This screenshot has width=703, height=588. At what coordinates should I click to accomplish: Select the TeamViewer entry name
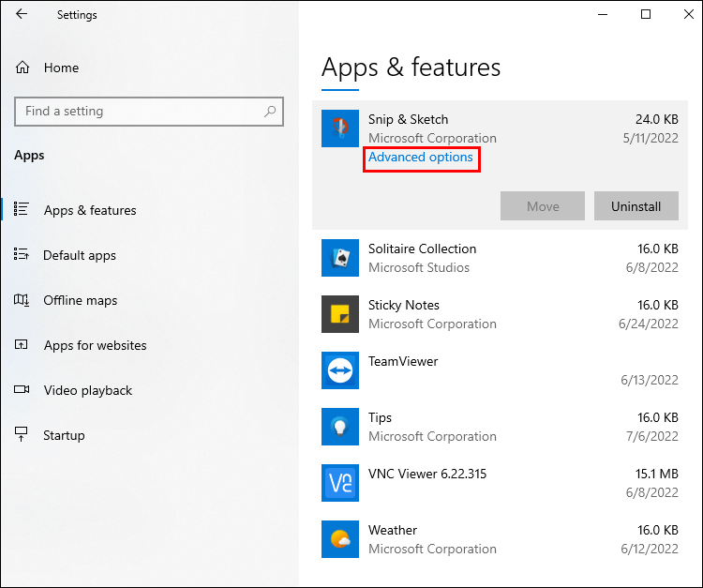click(403, 361)
